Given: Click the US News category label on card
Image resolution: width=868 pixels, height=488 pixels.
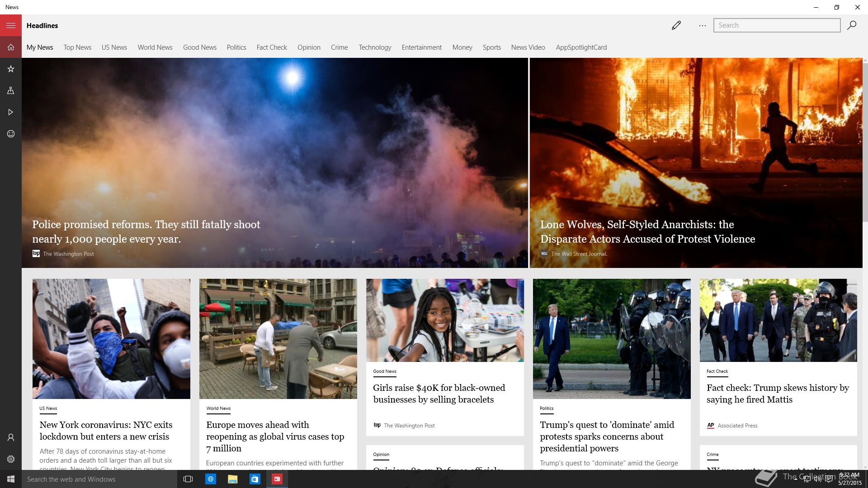Looking at the screenshot, I should 48,408.
